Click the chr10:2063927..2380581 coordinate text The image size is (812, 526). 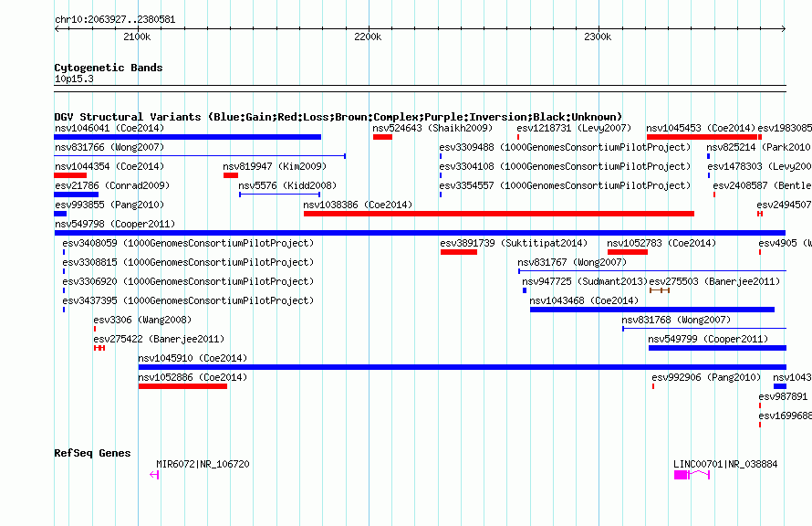tap(115, 20)
